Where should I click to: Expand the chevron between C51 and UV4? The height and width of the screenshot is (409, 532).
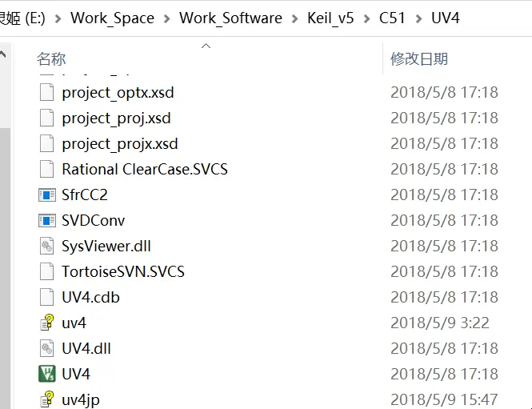418,18
